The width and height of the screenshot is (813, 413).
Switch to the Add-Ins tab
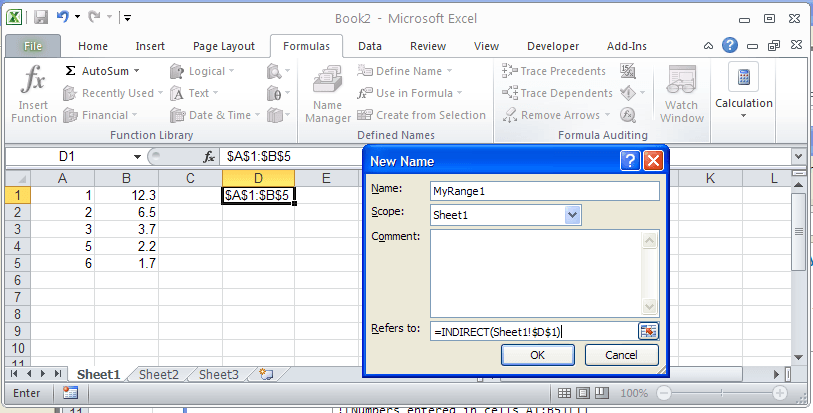[627, 46]
